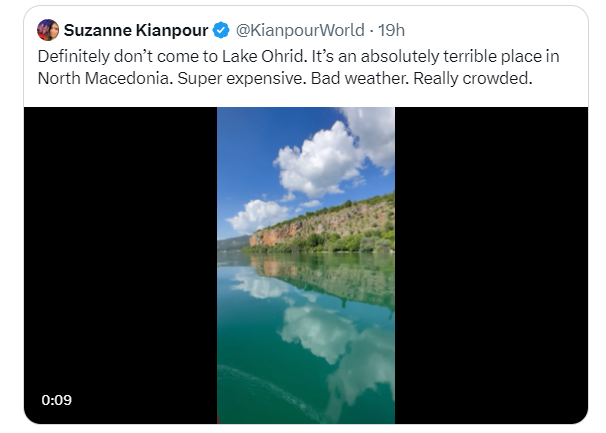This screenshot has height=433, width=606.
Task: Click the phrase "Really crowded." in the tweet
Action: (x=473, y=78)
